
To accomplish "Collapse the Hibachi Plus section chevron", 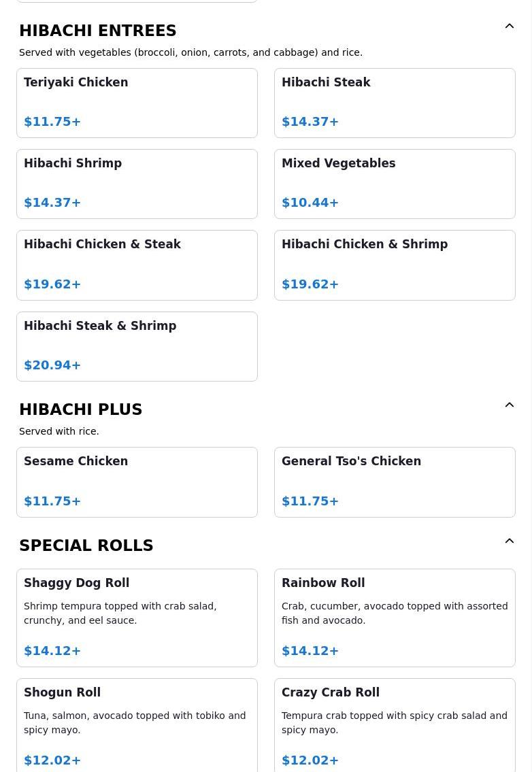I will coord(509,405).
